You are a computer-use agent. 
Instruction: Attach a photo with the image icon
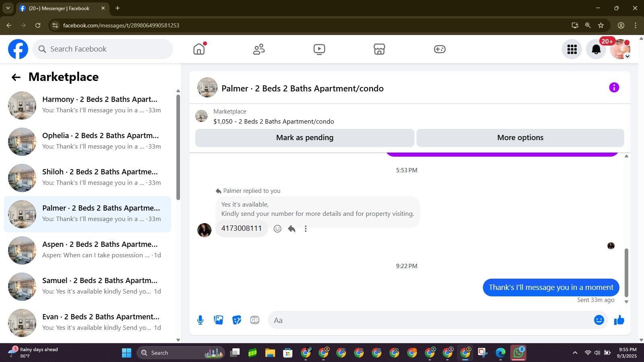tap(219, 320)
